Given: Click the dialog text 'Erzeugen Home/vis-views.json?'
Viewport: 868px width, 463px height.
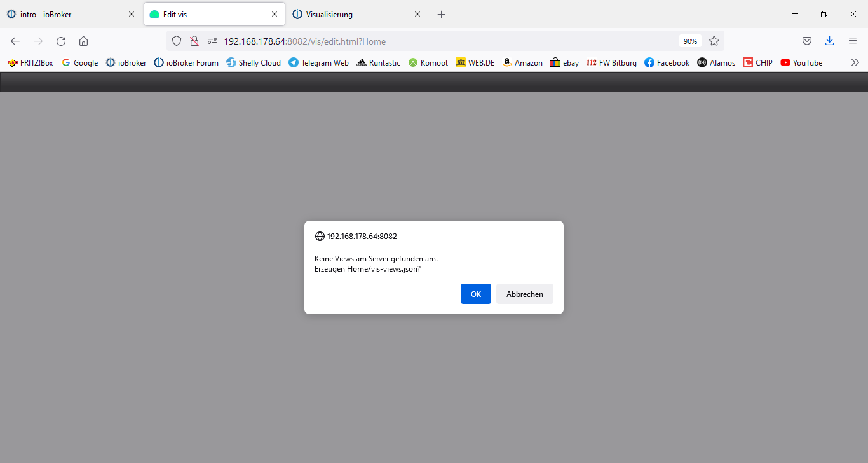Looking at the screenshot, I should 367,269.
